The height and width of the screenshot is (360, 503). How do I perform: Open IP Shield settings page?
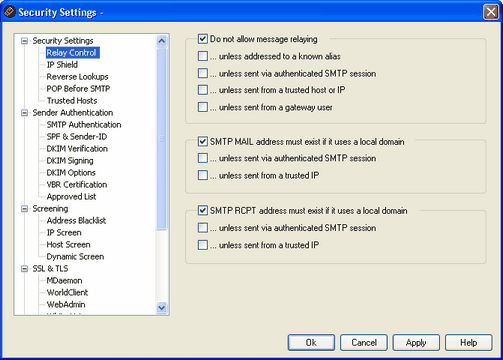click(62, 65)
